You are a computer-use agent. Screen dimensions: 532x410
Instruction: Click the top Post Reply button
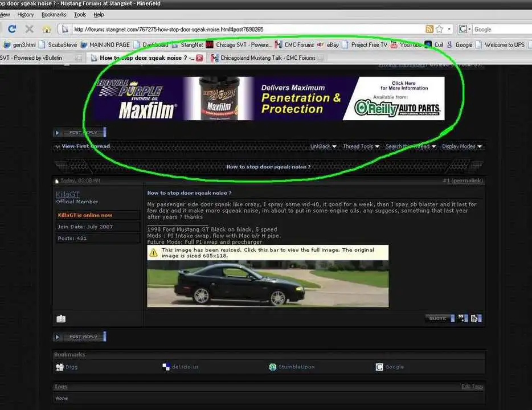click(80, 132)
